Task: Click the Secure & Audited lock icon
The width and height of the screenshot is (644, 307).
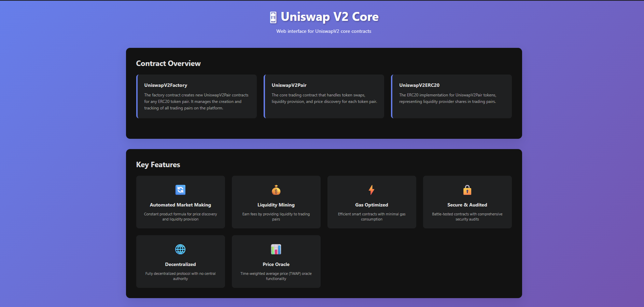Action: pyautogui.click(x=467, y=190)
